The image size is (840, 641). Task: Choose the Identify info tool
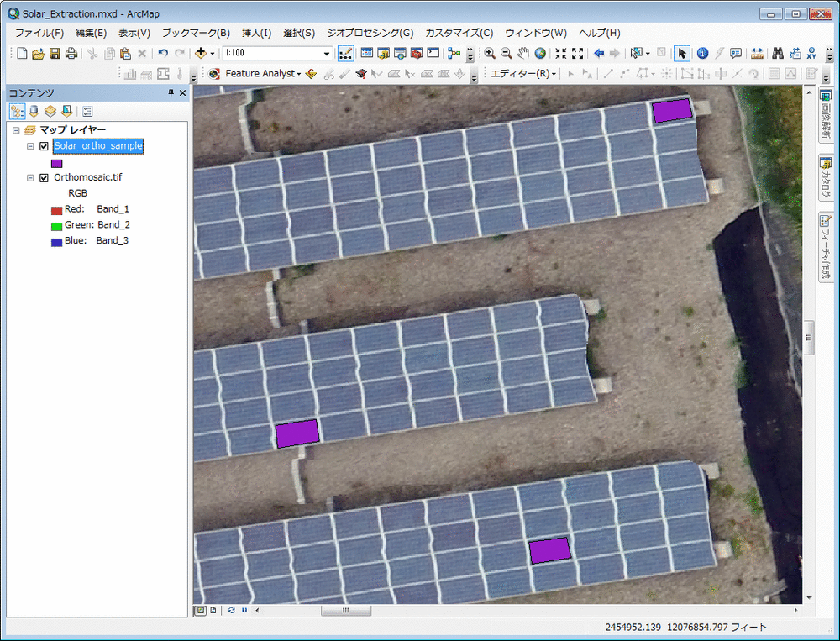[x=702, y=54]
